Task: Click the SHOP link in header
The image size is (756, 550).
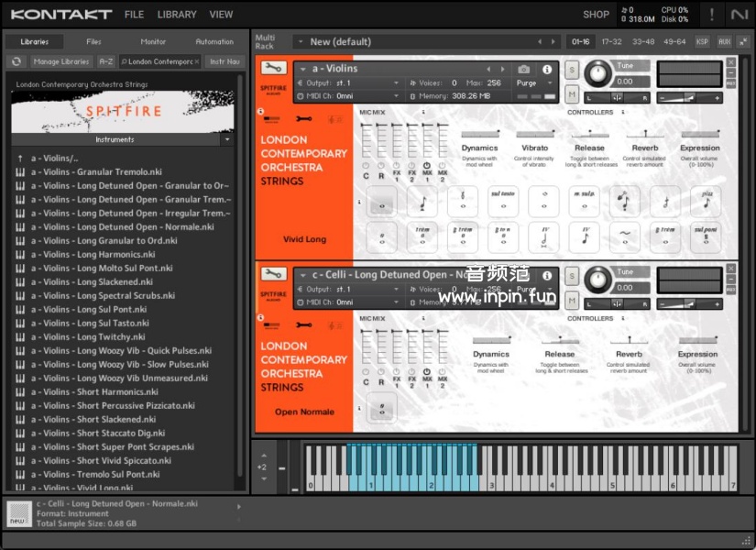Action: (596, 15)
